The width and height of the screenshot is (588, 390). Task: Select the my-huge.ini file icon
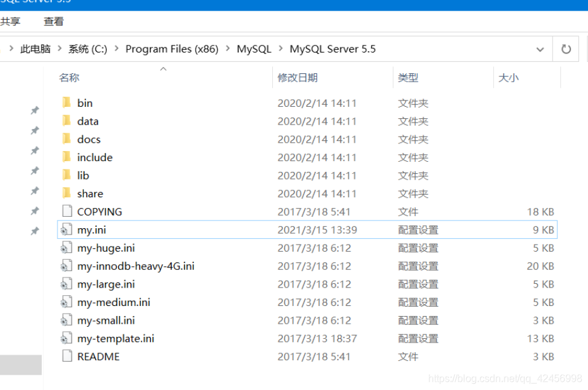pos(67,248)
